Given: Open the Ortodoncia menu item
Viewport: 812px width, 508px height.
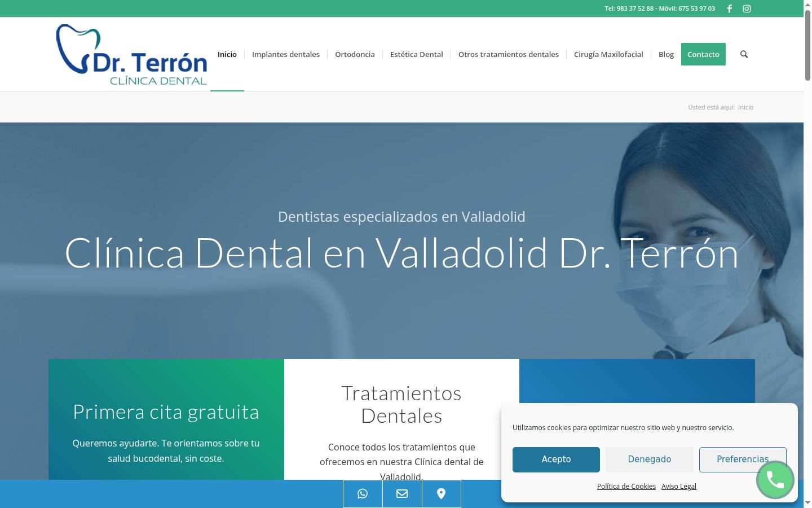Looking at the screenshot, I should point(355,54).
